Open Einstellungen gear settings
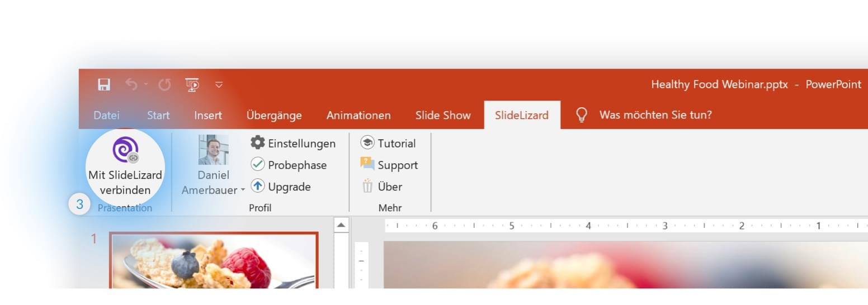Viewport: 868px width, 305px height. pos(257,143)
